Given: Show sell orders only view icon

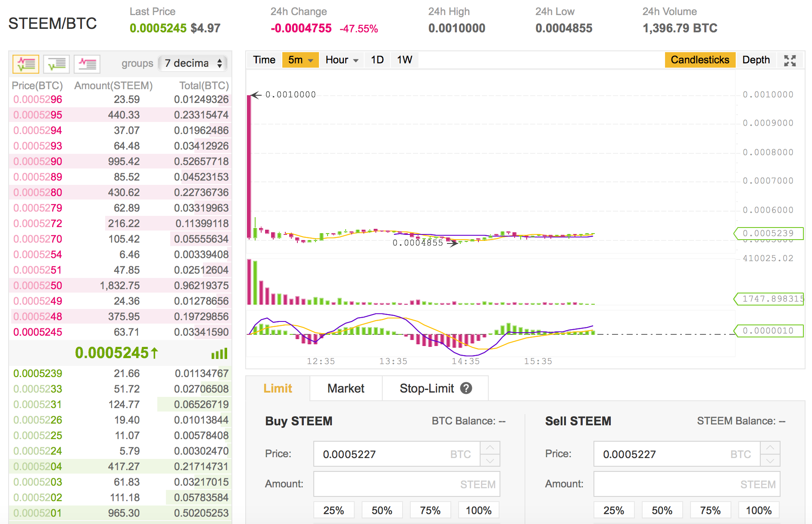Looking at the screenshot, I should [x=87, y=64].
